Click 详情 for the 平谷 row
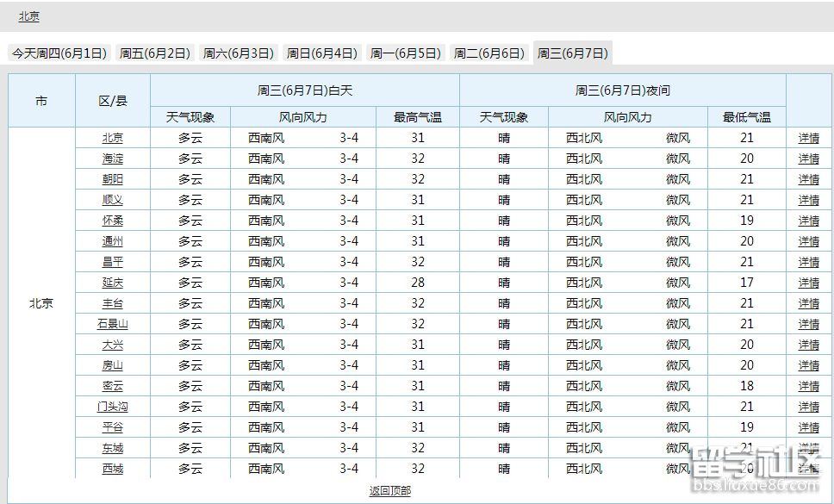This screenshot has height=504, width=834. [808, 426]
